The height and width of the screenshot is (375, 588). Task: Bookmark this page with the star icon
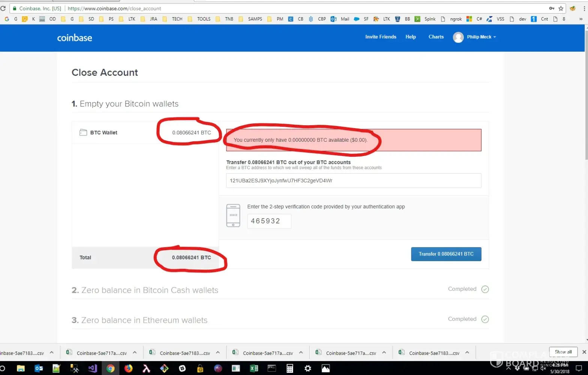coord(561,8)
